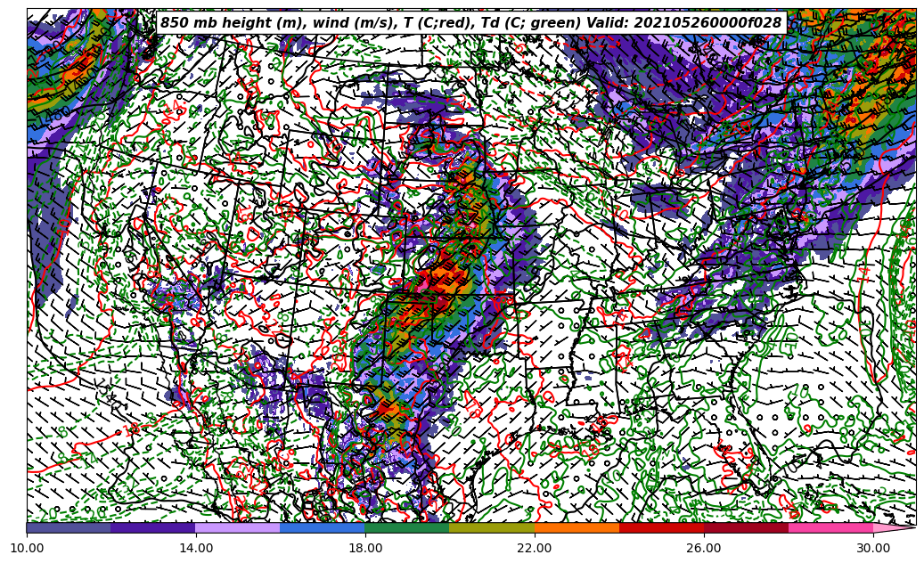The width and height of the screenshot is (924, 563).
Task: Click the dark crimson 26–28 colorbar segment
Action: (x=746, y=527)
